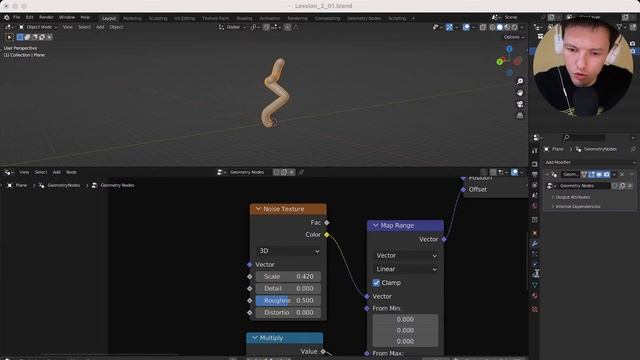This screenshot has height=360, width=640.
Task: Select solid viewport shading
Action: click(500, 27)
